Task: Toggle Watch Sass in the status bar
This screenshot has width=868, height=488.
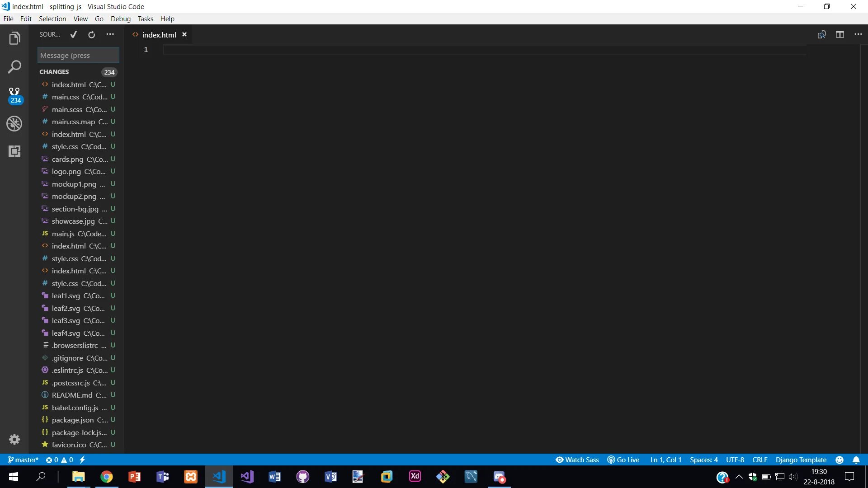Action: click(x=577, y=460)
